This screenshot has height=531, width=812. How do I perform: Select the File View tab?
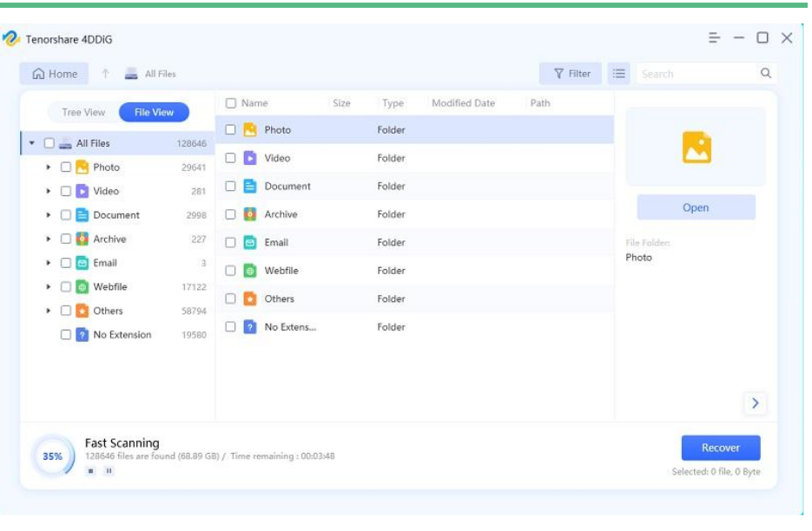tap(154, 112)
